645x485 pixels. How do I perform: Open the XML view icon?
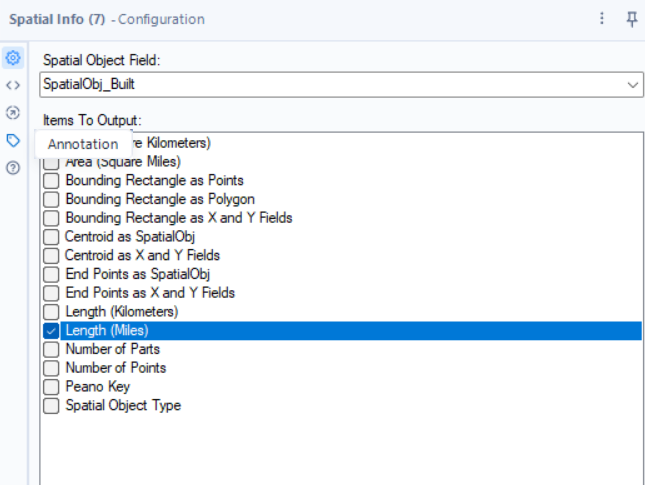13,85
